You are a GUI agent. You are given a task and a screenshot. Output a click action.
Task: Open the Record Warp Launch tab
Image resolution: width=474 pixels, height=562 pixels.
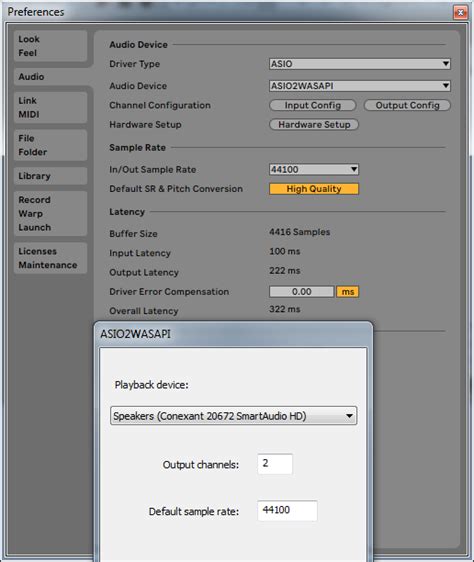click(x=51, y=214)
